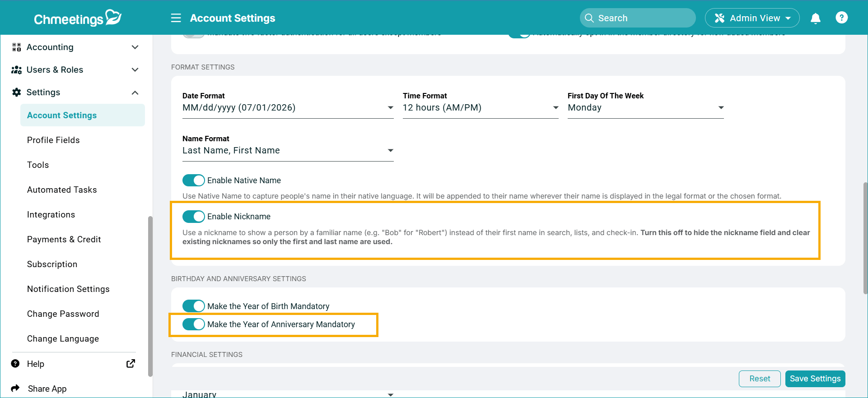Open Subscription page
The image size is (868, 398).
(x=52, y=264)
